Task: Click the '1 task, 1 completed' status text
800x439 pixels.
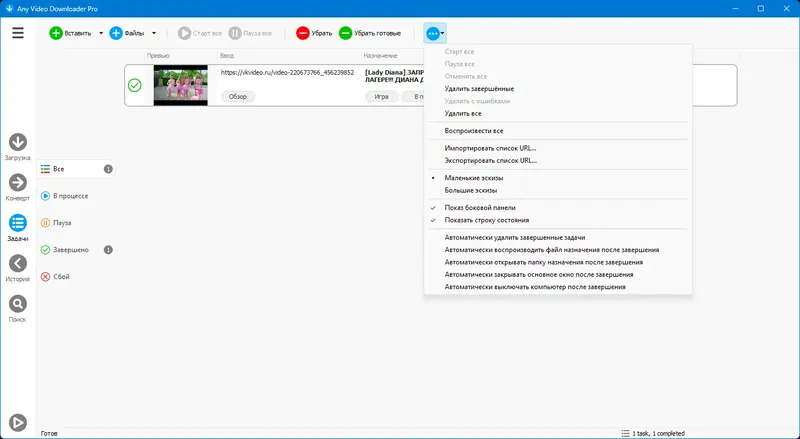Action: pyautogui.click(x=658, y=433)
